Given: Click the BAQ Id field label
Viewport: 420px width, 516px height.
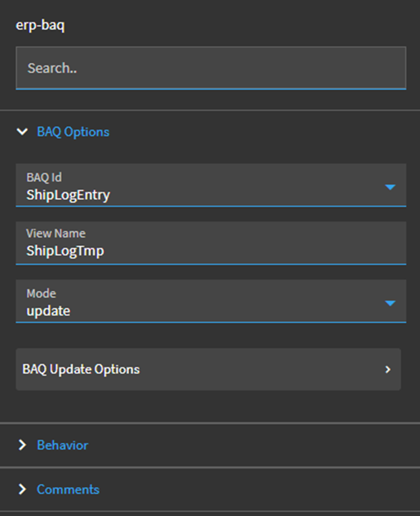Looking at the screenshot, I should click(x=44, y=178).
